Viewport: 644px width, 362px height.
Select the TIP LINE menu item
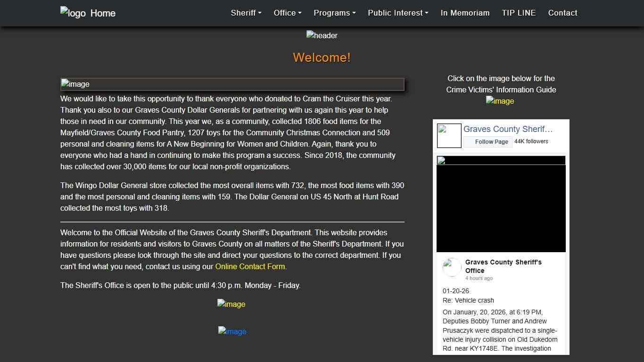tap(519, 13)
